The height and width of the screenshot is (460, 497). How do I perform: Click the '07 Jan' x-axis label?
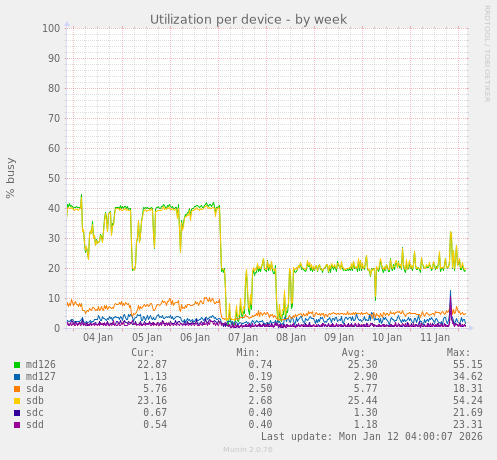(243, 337)
